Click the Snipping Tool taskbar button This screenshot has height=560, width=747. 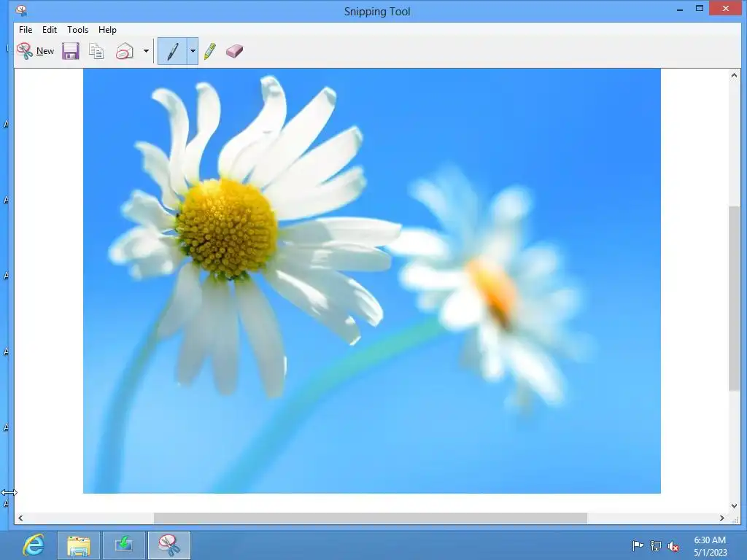tap(169, 545)
